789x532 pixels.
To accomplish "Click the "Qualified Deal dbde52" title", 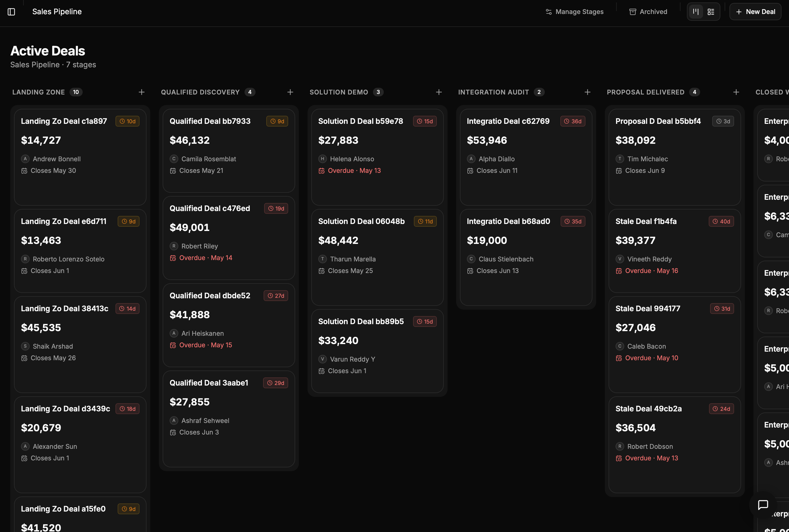I will point(210,296).
